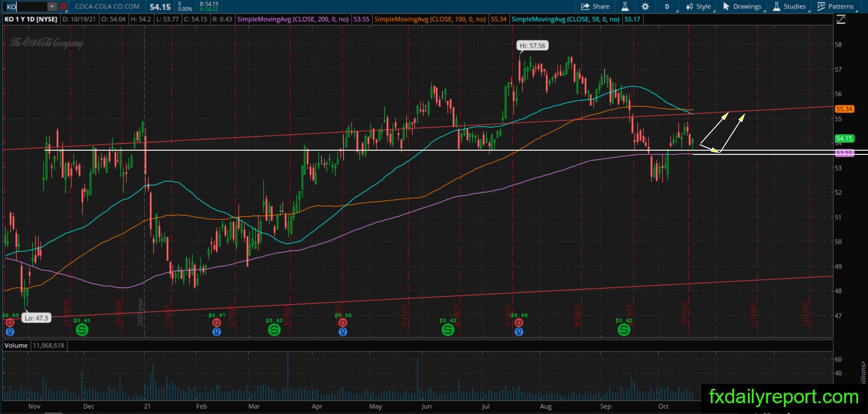
Task: Open the Style menu
Action: click(699, 6)
